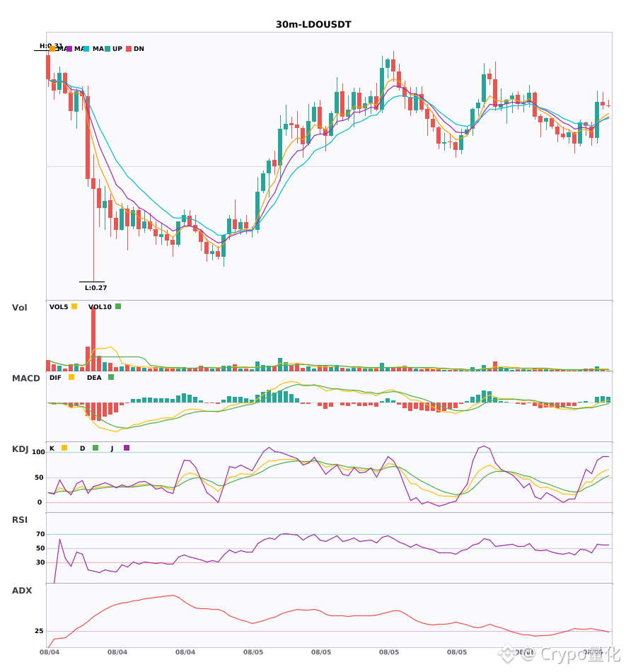Screen dimensions: 626x672
Task: Click the green UP legend swatch
Action: coord(108,49)
